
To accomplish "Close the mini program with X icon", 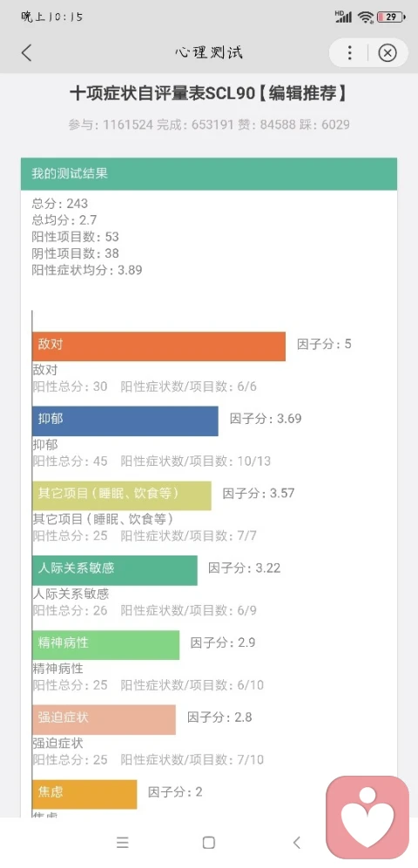I will point(388,52).
